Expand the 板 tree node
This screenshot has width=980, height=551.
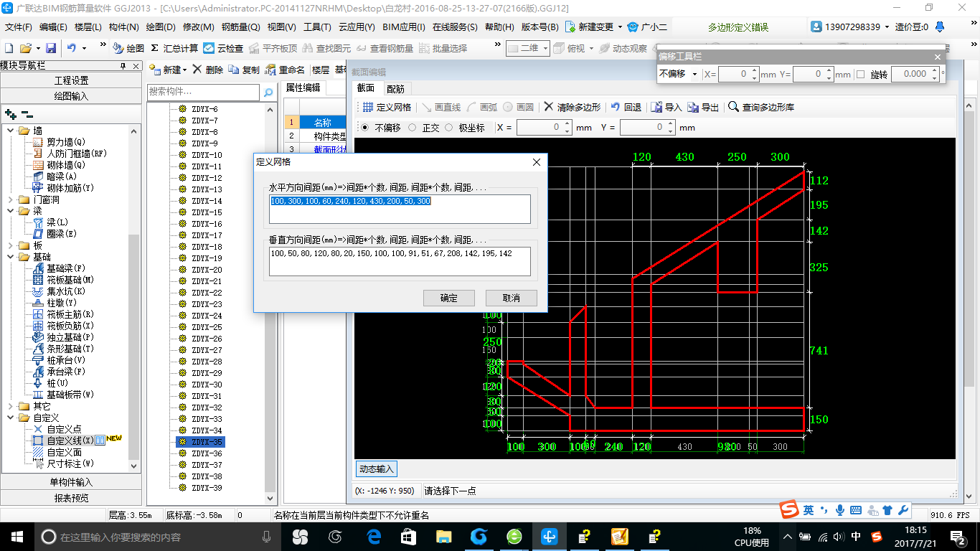[x=11, y=245]
